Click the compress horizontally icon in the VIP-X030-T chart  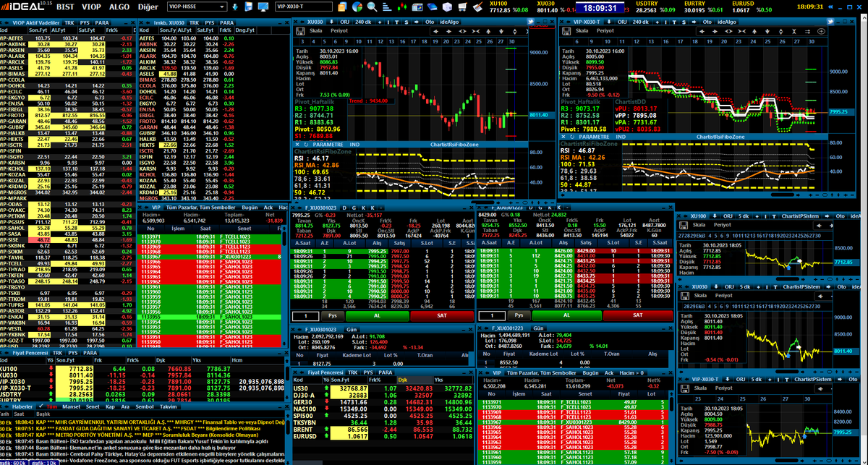tap(742, 31)
